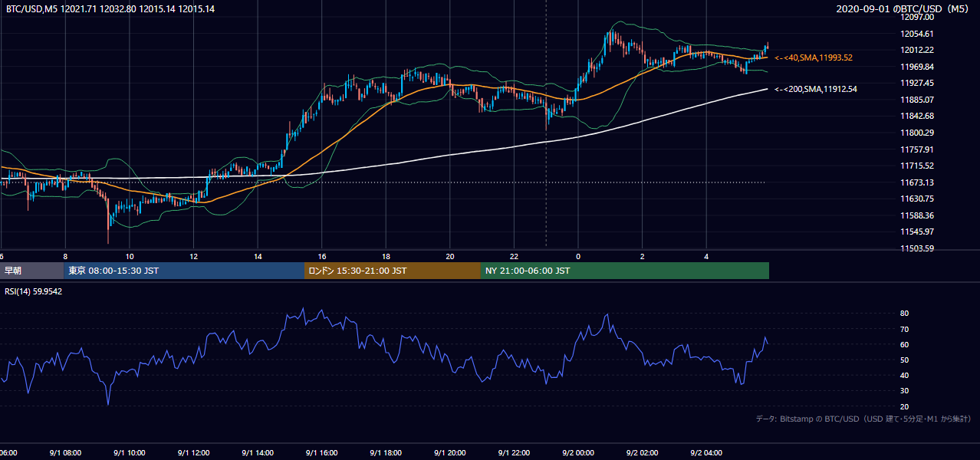The width and height of the screenshot is (980, 460).
Task: Click hour 10 on the price chart axis
Action: [x=130, y=256]
